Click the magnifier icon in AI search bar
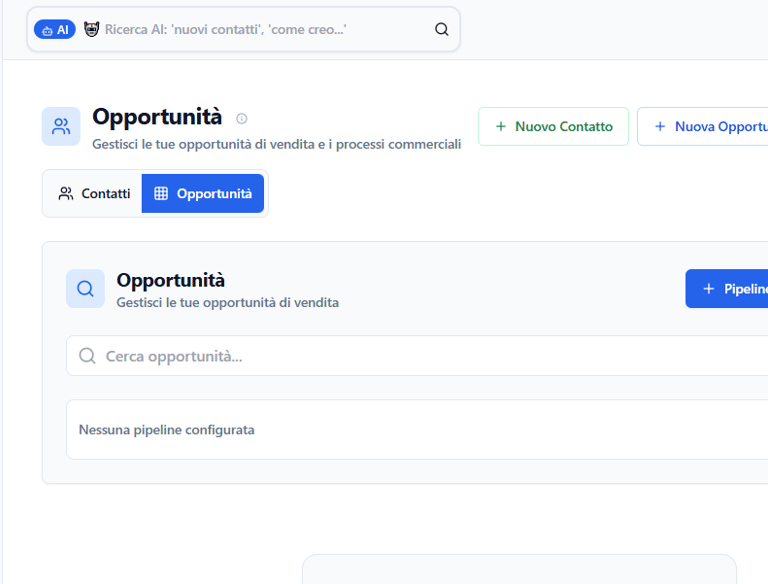The height and width of the screenshot is (584, 768). tap(442, 30)
